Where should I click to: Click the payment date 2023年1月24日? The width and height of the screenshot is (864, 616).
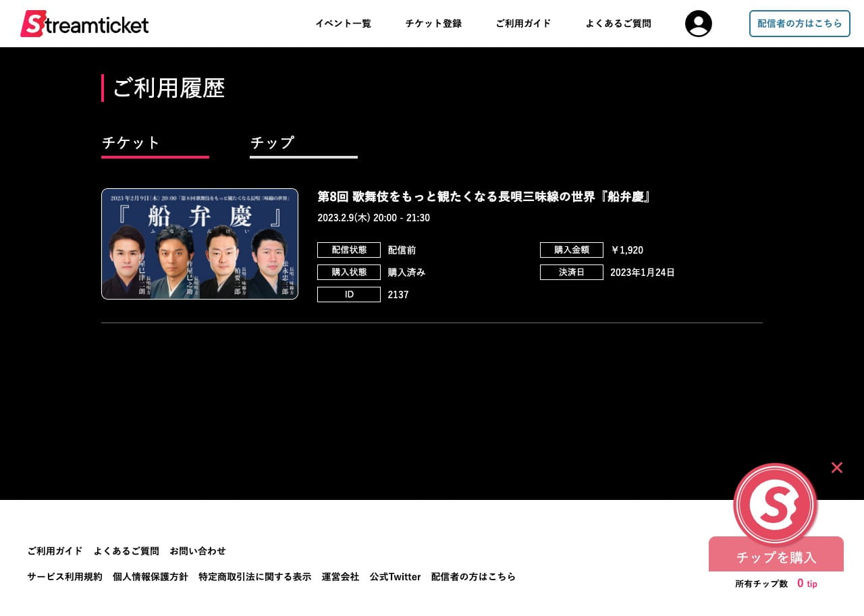click(x=643, y=273)
